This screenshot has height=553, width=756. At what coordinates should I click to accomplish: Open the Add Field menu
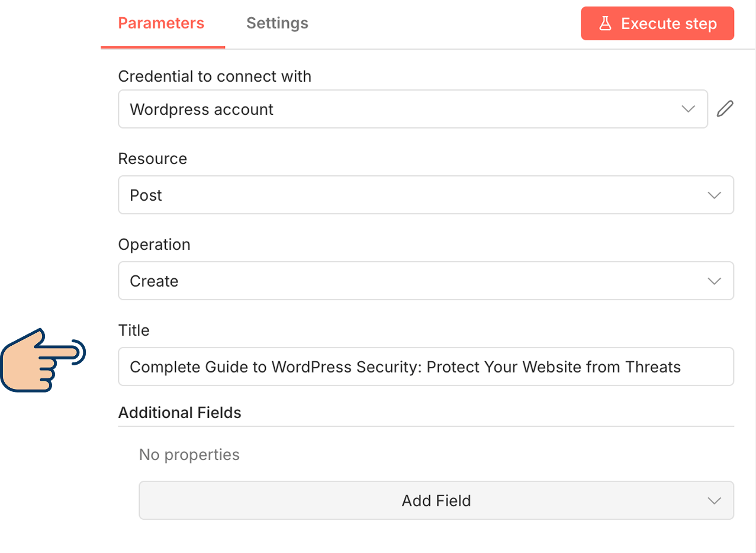click(x=436, y=501)
